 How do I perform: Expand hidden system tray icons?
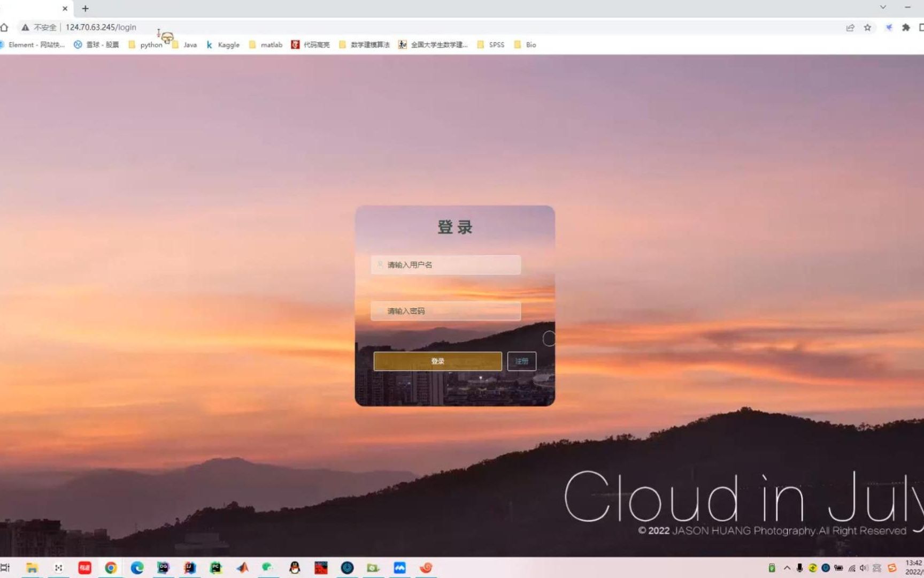pos(787,568)
